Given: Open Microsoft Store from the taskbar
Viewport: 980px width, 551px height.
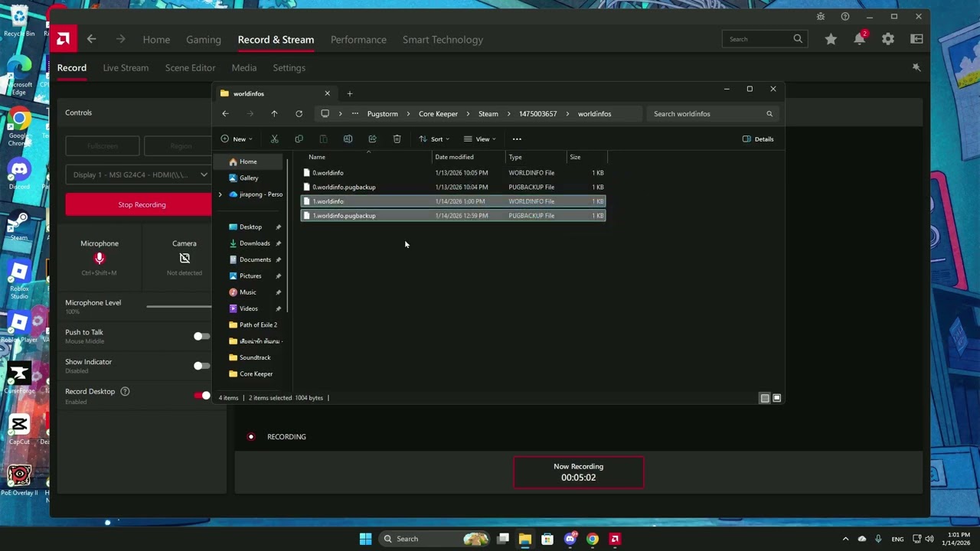Looking at the screenshot, I should tap(547, 539).
